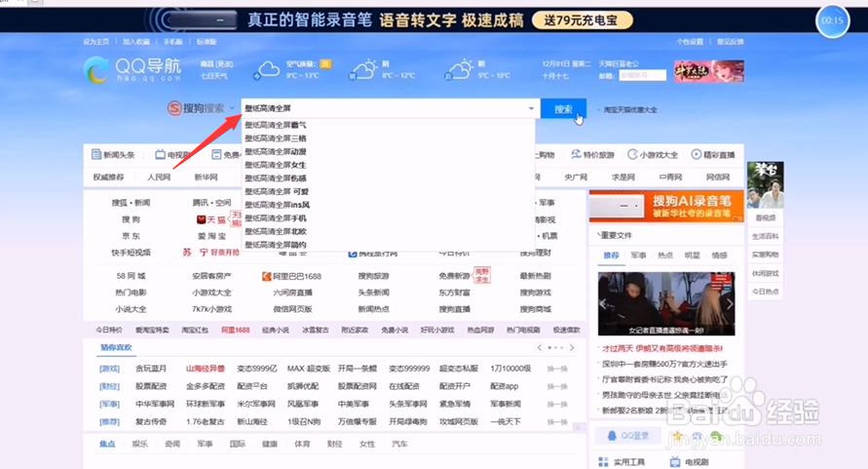Select the 体育 tab in bottom news bar
Viewport: 868px width, 469px height.
tap(302, 444)
